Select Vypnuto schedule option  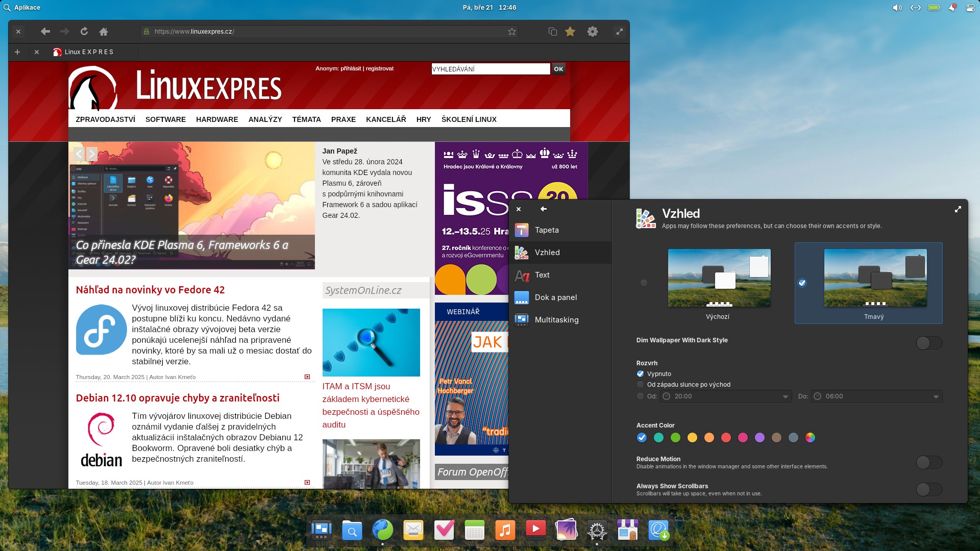tap(640, 374)
